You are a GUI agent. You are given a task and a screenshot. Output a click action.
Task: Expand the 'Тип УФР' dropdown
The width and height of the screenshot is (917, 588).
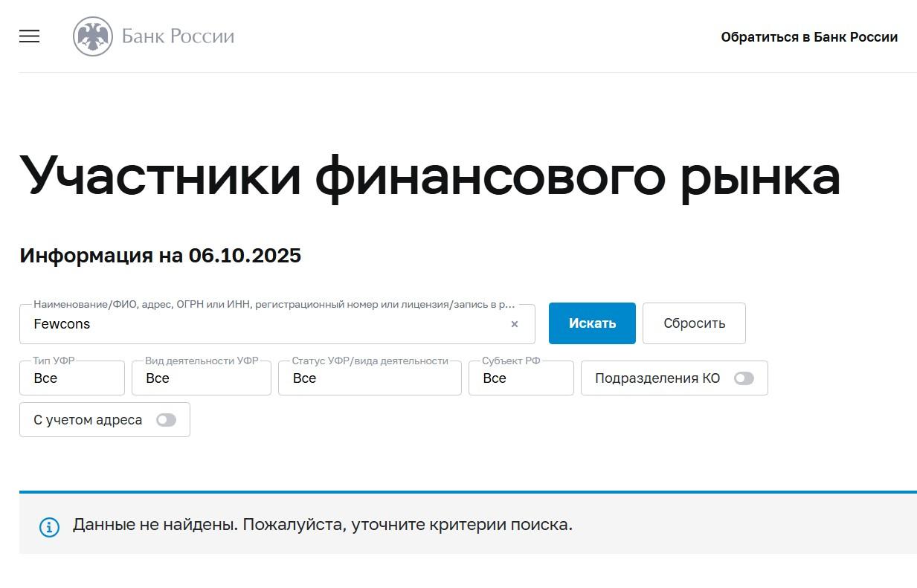coord(72,378)
